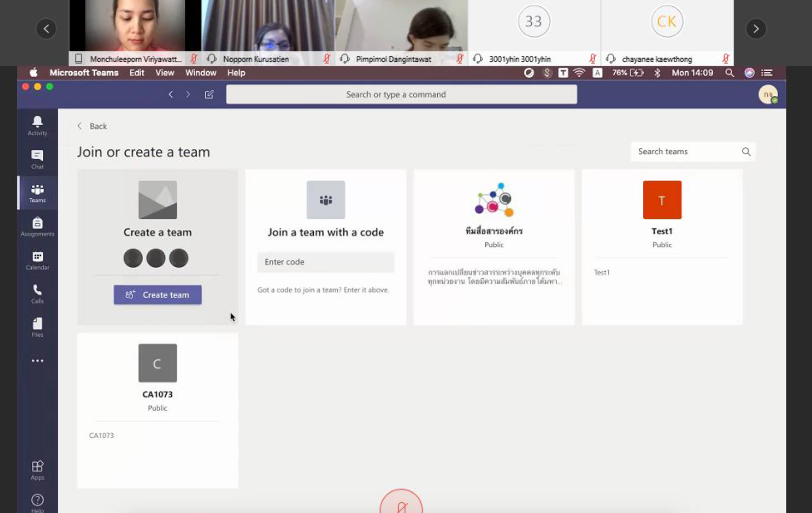
Task: Open the Calendar sidebar icon
Action: tap(37, 260)
